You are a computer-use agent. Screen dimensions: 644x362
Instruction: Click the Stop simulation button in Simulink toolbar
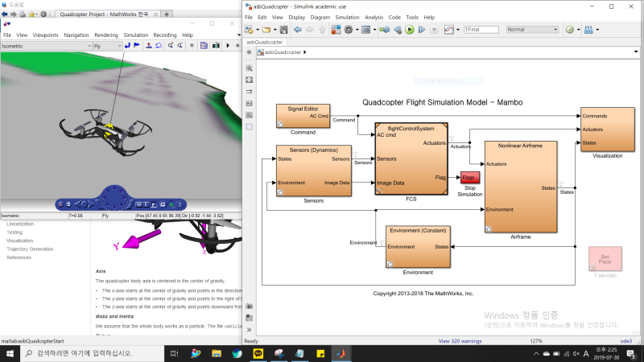[x=434, y=30]
